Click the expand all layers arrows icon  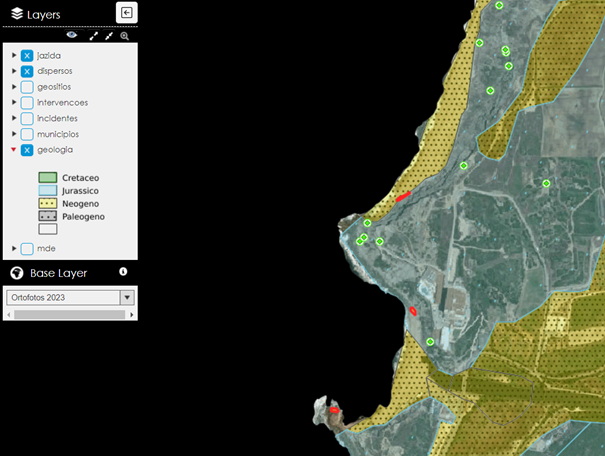(x=94, y=36)
